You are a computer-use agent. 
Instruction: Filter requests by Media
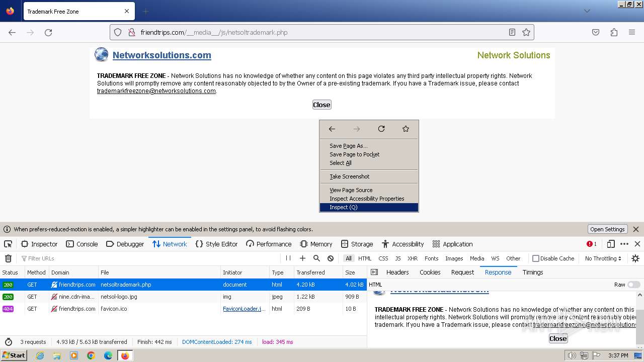[477, 258]
